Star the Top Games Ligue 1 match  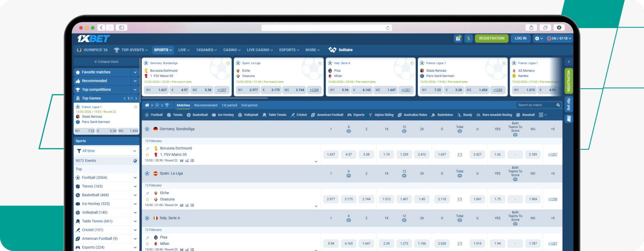click(136, 107)
